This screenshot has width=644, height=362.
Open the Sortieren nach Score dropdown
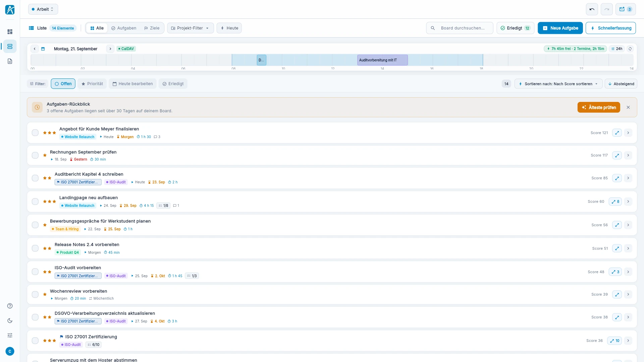point(558,84)
